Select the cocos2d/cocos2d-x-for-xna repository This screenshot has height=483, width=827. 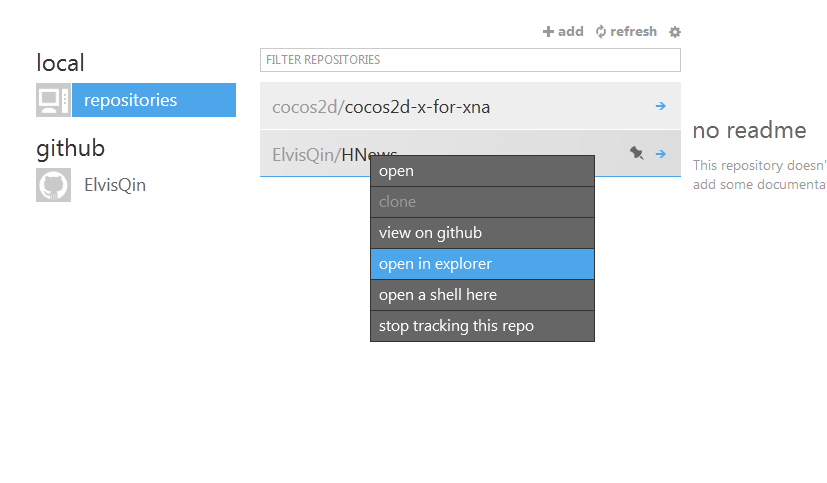click(417, 107)
